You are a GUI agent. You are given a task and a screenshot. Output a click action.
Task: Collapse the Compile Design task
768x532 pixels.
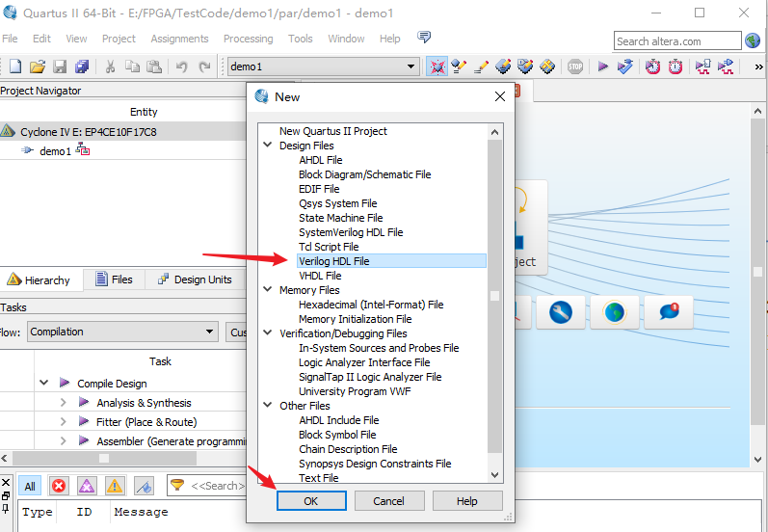(44, 383)
